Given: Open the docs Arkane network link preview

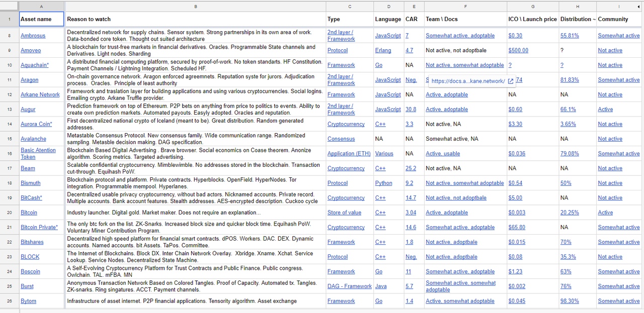Looking at the screenshot, I should (468, 81).
